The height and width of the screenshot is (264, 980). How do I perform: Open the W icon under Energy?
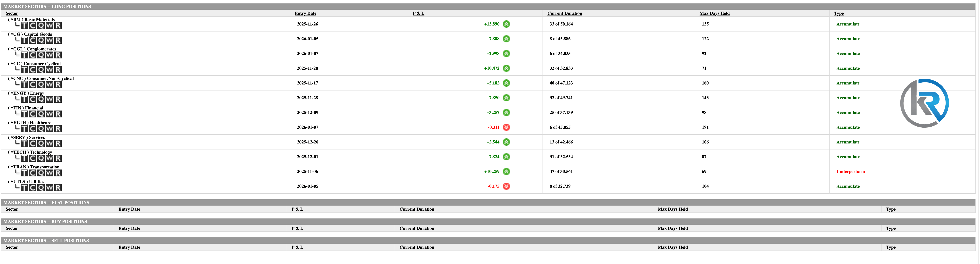click(49, 99)
